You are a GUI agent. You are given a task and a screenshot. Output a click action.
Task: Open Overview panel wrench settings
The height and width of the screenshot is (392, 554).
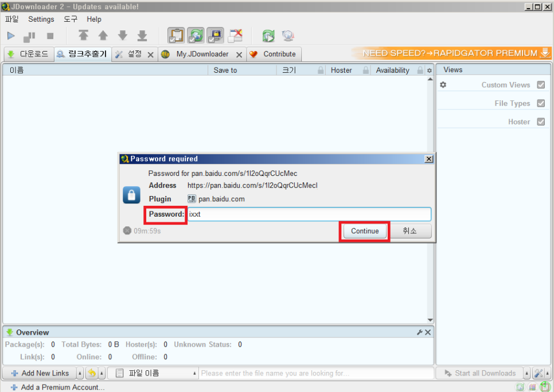coord(420,332)
